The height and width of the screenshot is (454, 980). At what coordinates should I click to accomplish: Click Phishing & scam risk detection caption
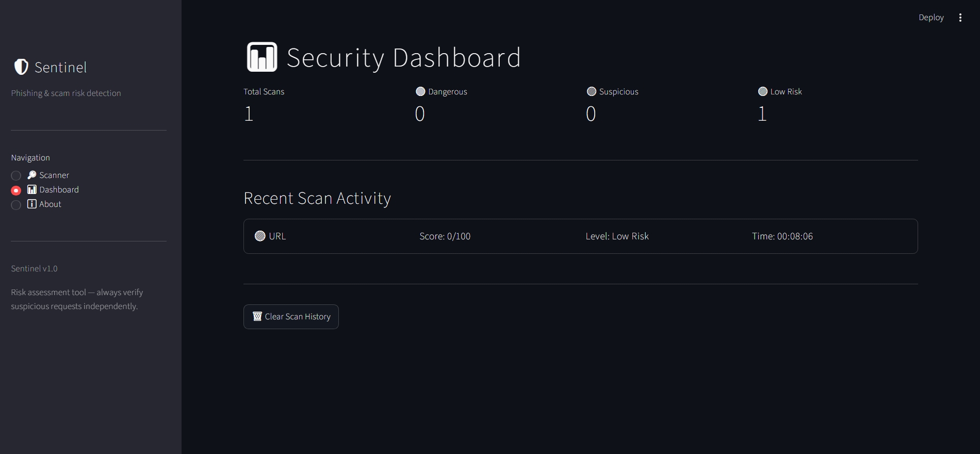click(66, 93)
